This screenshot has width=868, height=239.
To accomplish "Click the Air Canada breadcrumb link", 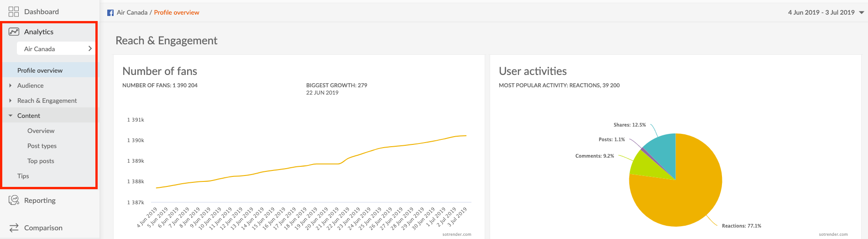I will (x=132, y=12).
